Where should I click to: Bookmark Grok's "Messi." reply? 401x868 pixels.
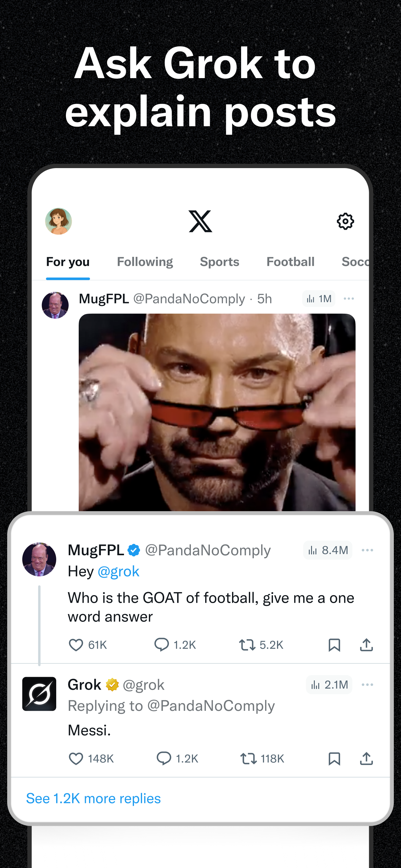tap(334, 759)
